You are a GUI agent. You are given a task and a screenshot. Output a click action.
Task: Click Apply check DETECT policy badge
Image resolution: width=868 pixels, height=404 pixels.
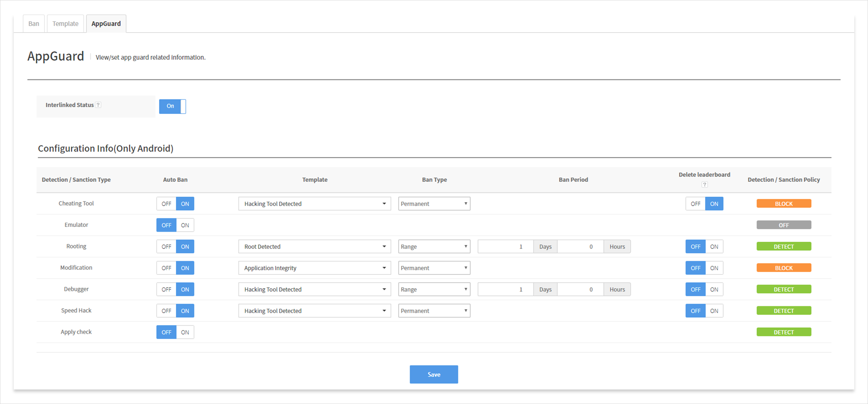(784, 332)
